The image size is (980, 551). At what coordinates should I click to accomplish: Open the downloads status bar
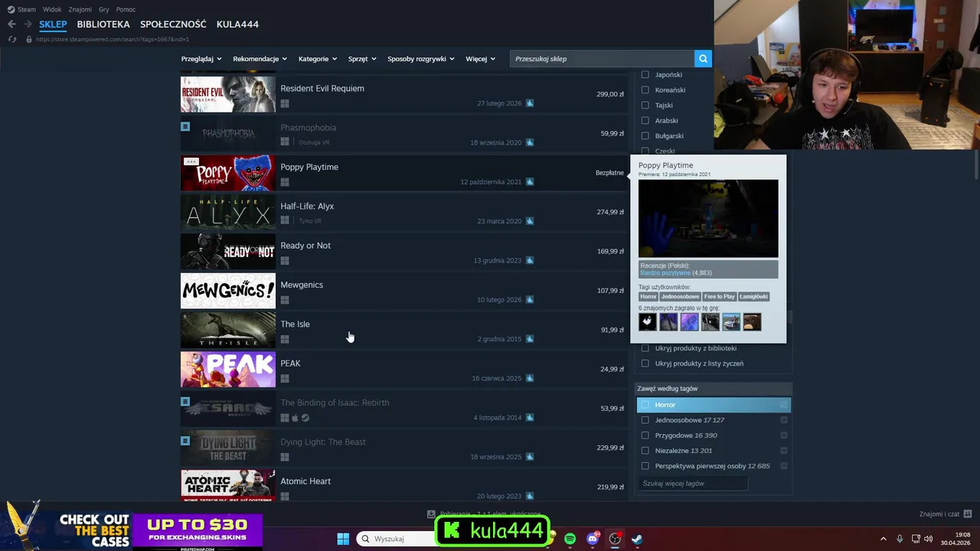tap(484, 514)
